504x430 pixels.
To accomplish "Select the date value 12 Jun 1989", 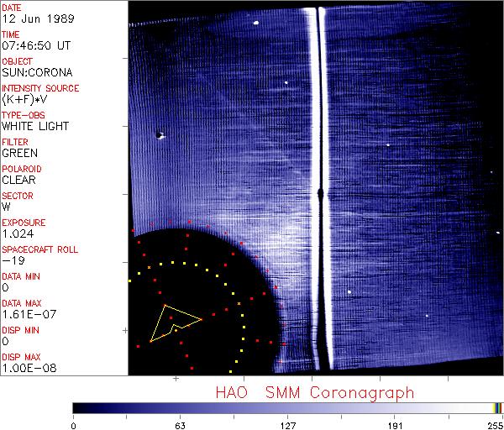I will click(x=32, y=18).
